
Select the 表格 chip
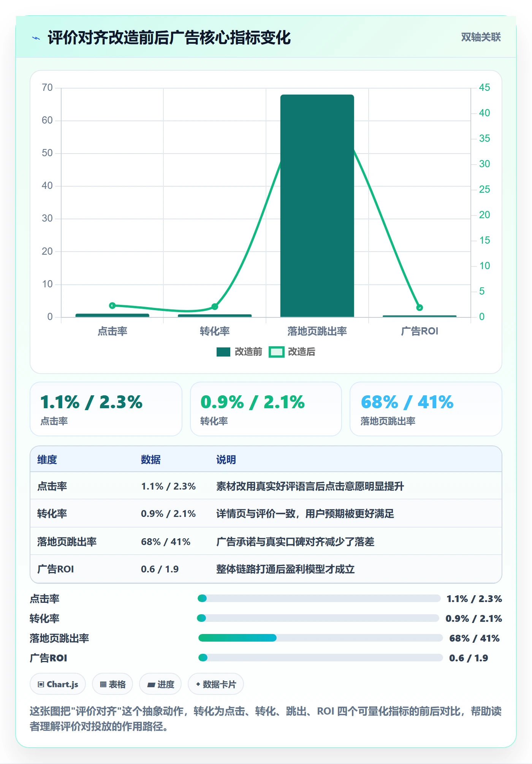(x=112, y=684)
